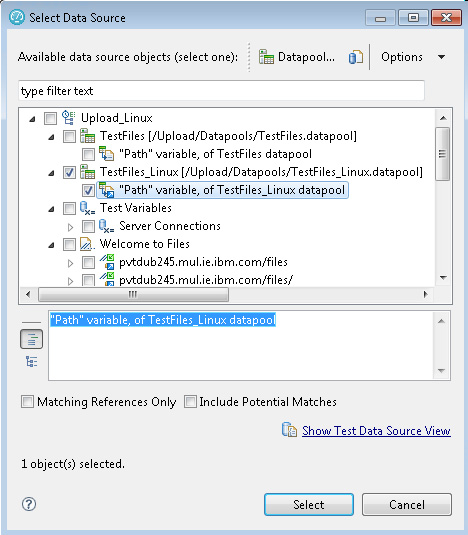
Task: Click the details pane scroll-down arrow
Action: tap(441, 371)
